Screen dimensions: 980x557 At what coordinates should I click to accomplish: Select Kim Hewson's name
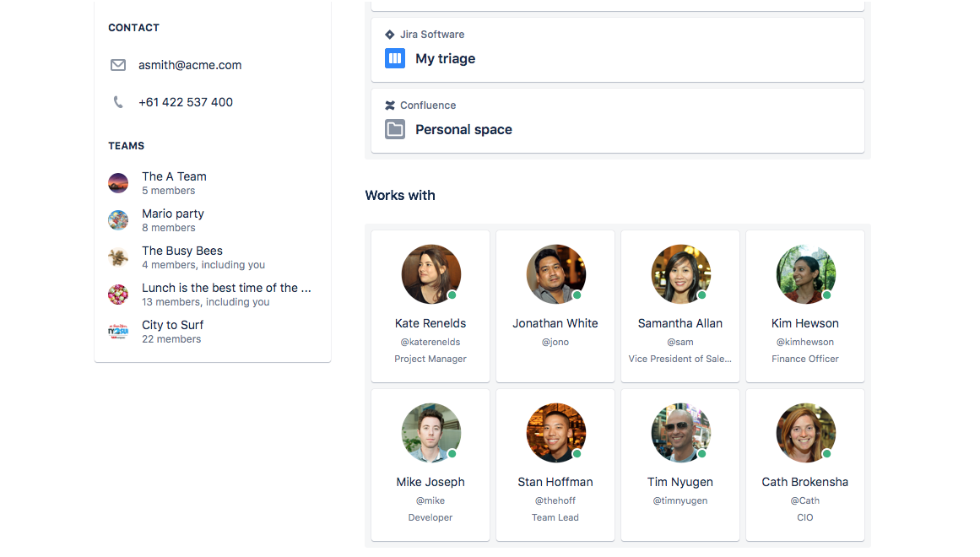(805, 323)
